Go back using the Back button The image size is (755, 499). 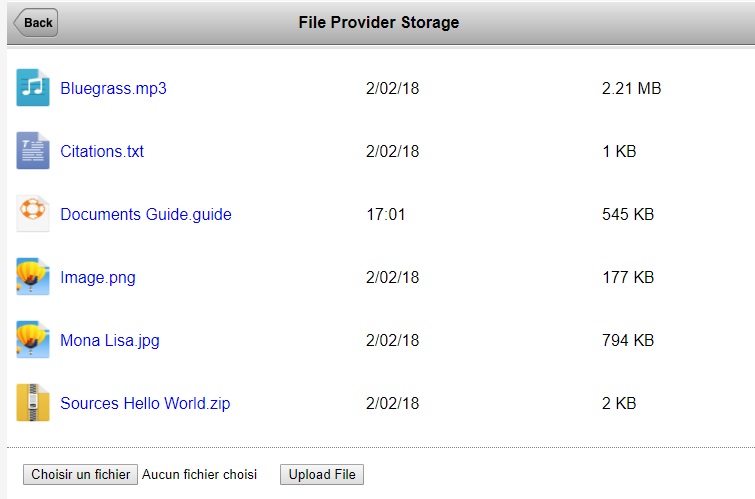click(x=36, y=23)
